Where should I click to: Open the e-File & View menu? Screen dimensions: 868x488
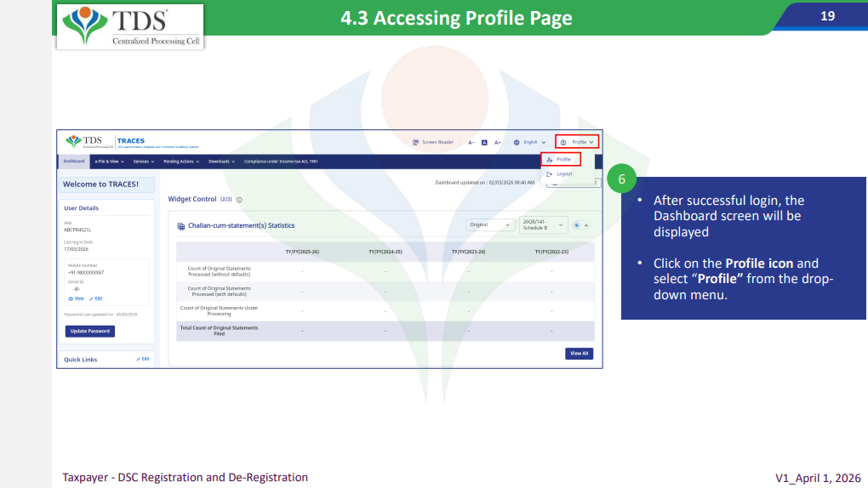[x=110, y=161]
